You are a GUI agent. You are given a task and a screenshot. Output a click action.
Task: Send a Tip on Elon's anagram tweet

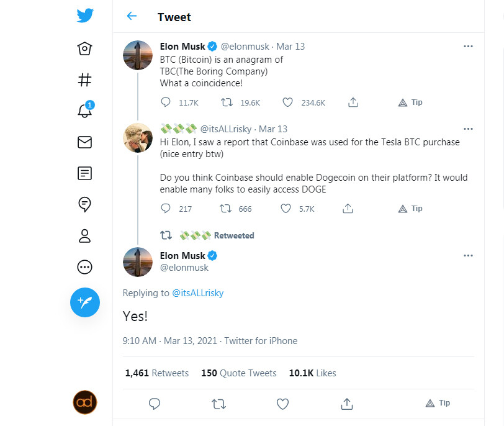pyautogui.click(x=410, y=102)
